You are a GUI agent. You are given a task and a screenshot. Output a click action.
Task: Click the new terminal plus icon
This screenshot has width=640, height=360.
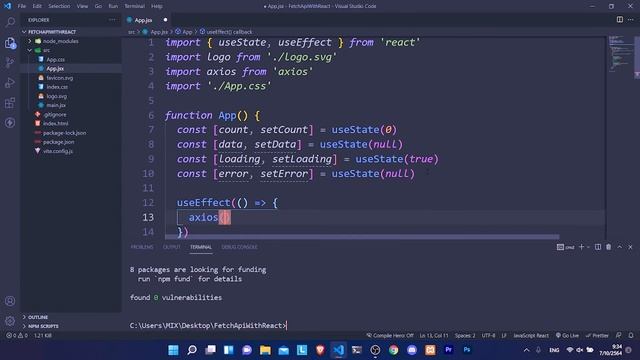pos(581,247)
